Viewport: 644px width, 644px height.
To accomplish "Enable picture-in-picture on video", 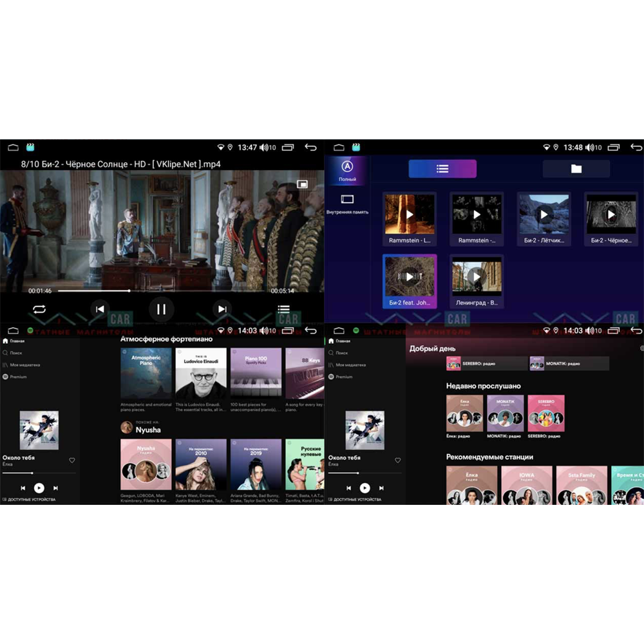I will click(302, 184).
